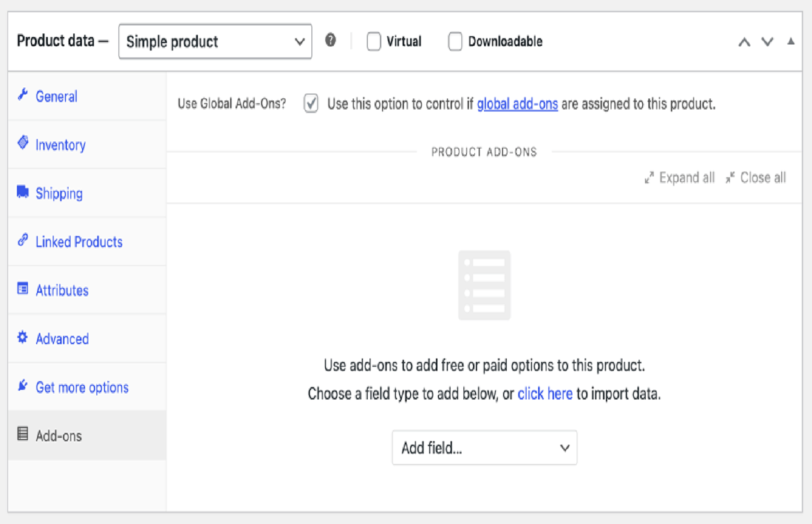Collapse the Product data panel

point(791,41)
